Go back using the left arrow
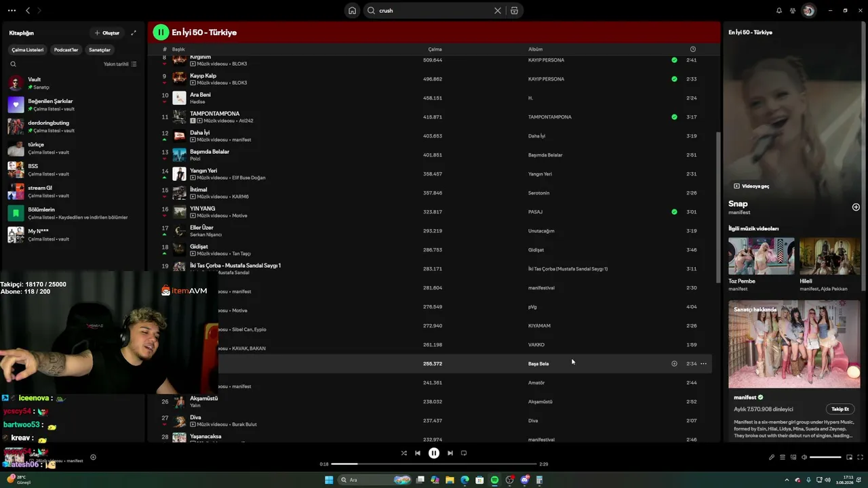Viewport: 868px width, 488px height. pyautogui.click(x=28, y=10)
